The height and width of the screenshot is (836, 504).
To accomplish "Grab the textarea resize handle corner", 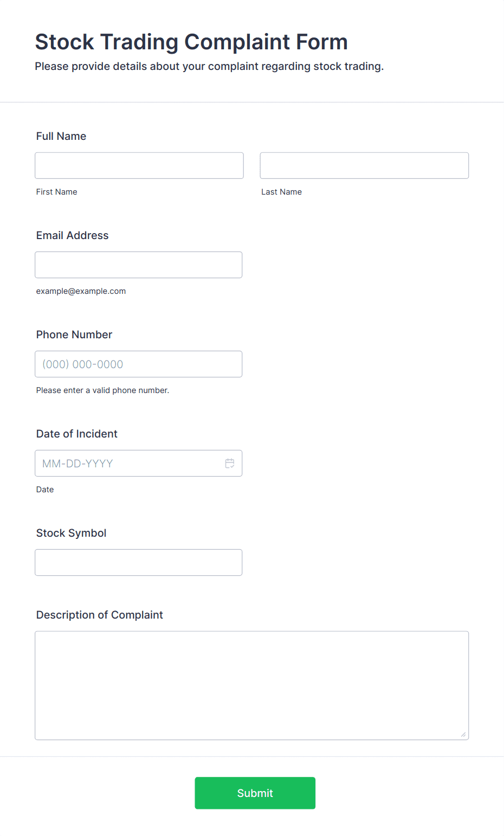I will (x=463, y=735).
